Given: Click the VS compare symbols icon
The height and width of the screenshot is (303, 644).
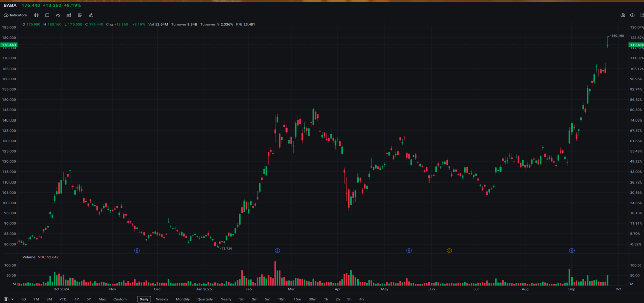Looking at the screenshot, I should click(x=58, y=15).
